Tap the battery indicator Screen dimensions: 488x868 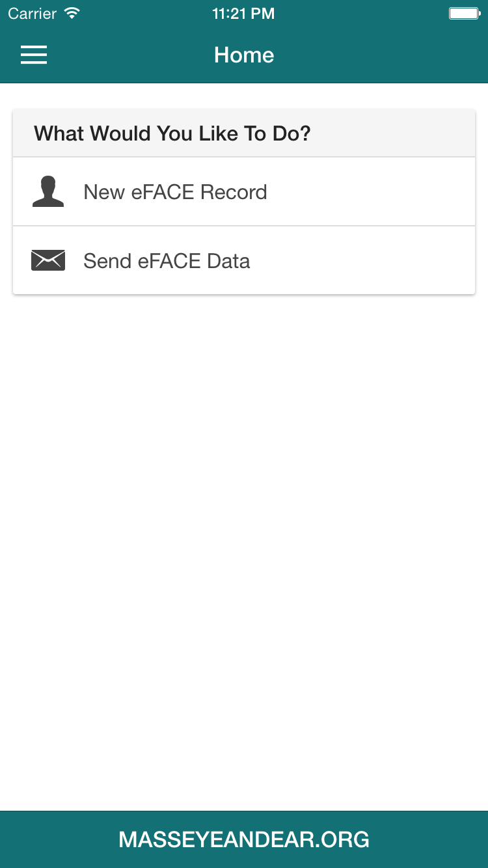(x=463, y=12)
